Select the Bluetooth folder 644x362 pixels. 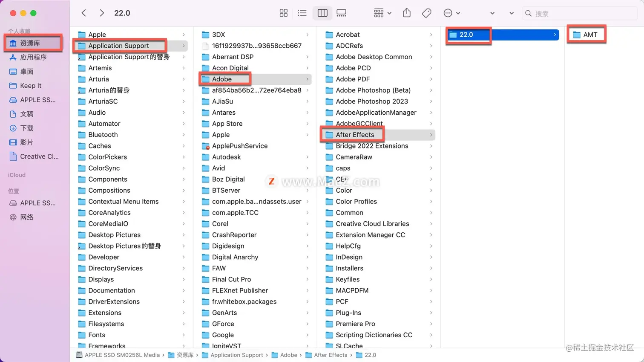(x=103, y=135)
